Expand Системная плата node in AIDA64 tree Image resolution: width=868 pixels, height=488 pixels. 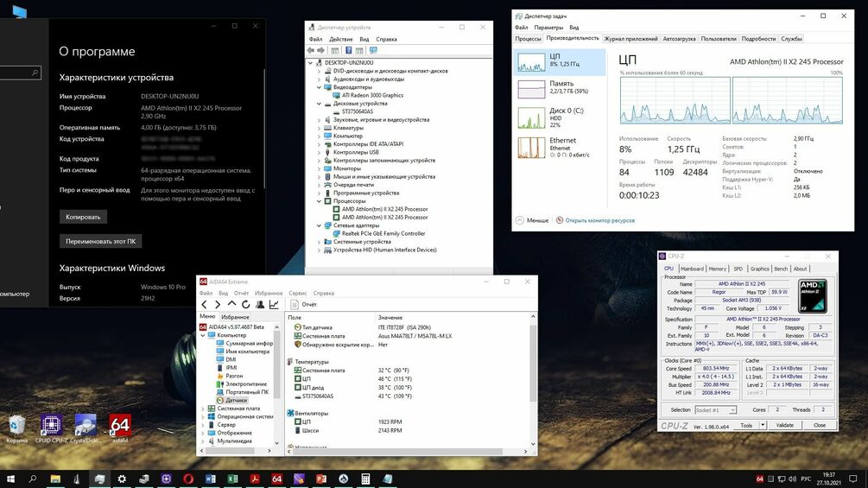(x=203, y=409)
